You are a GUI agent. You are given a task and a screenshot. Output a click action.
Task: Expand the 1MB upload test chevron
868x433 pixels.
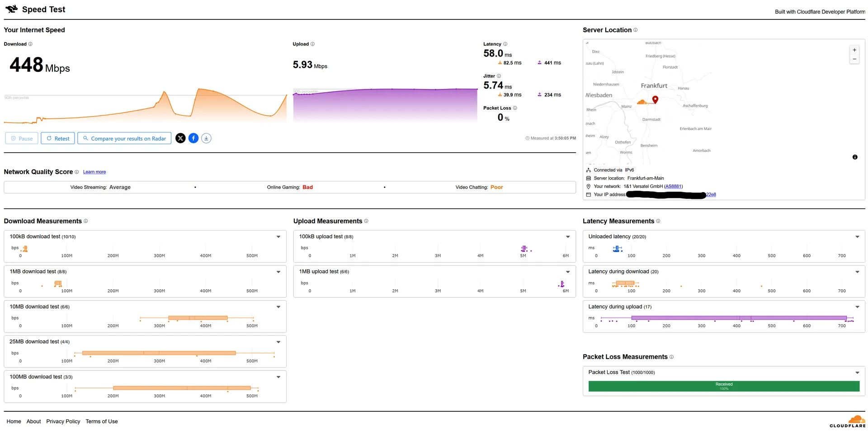pos(568,272)
